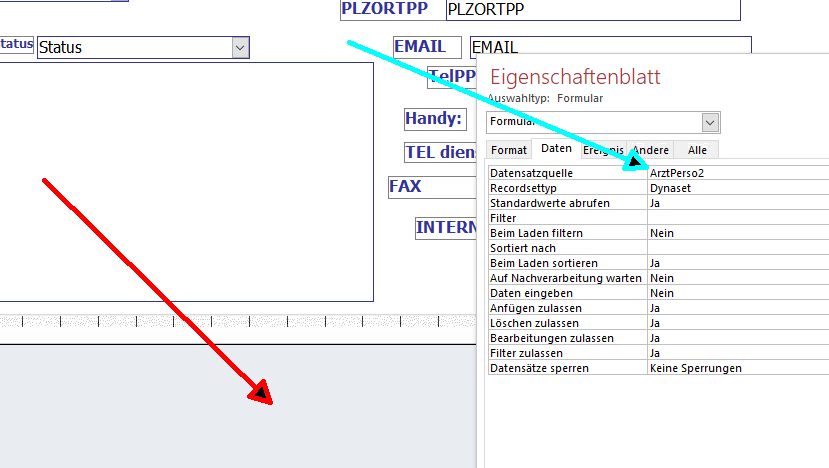Click the Daten eingeben value Nein
This screenshot has height=468, width=829.
click(x=738, y=293)
